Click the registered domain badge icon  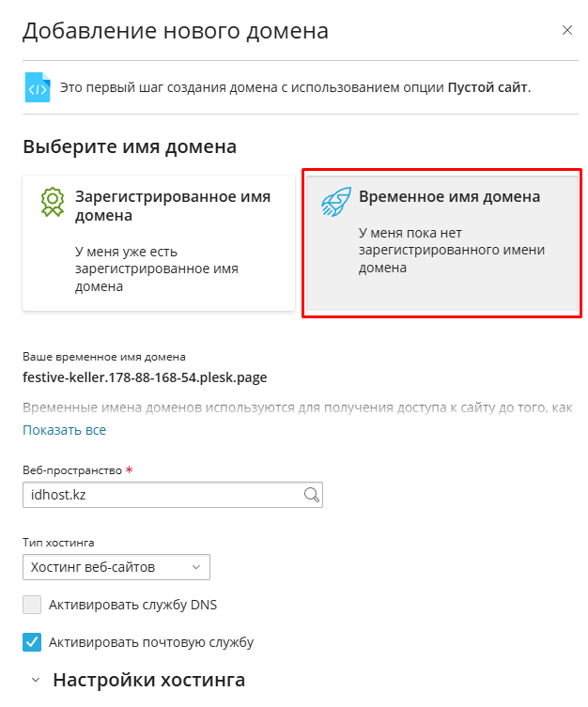(53, 202)
